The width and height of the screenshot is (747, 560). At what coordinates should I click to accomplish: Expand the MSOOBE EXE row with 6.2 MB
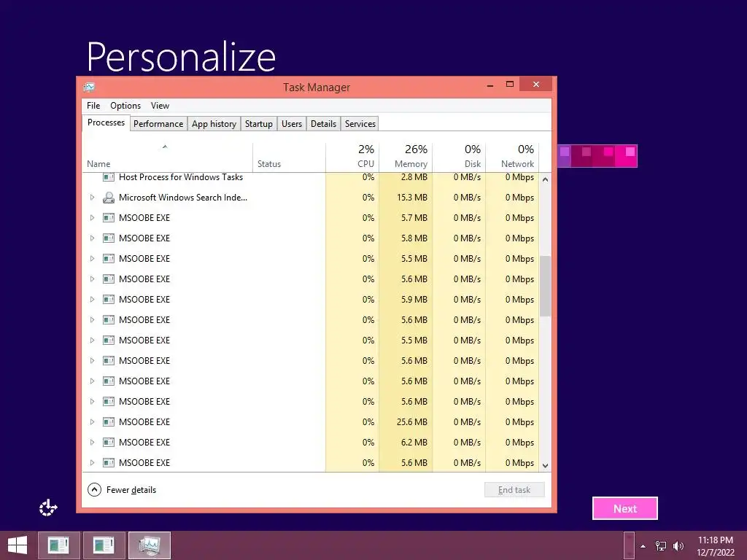pyautogui.click(x=93, y=443)
